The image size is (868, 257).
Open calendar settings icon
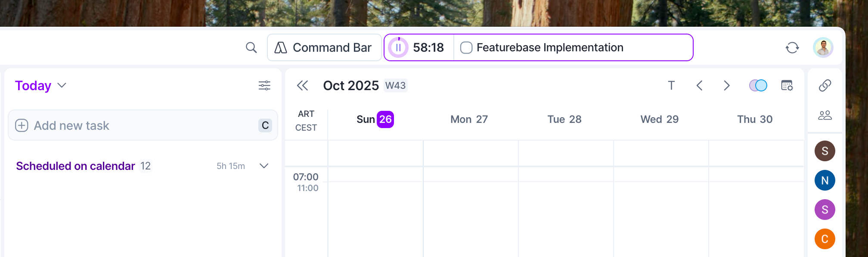787,85
